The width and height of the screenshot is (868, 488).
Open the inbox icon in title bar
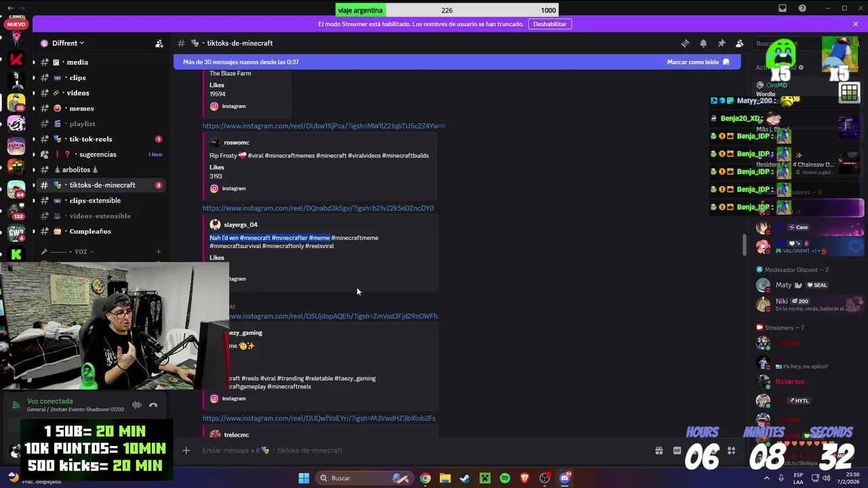(x=783, y=8)
